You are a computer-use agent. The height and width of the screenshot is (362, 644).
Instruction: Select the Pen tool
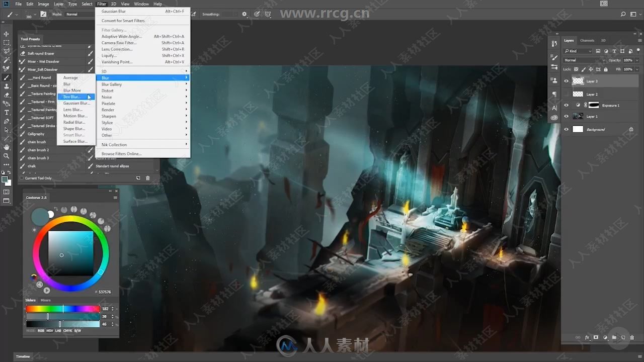click(7, 121)
